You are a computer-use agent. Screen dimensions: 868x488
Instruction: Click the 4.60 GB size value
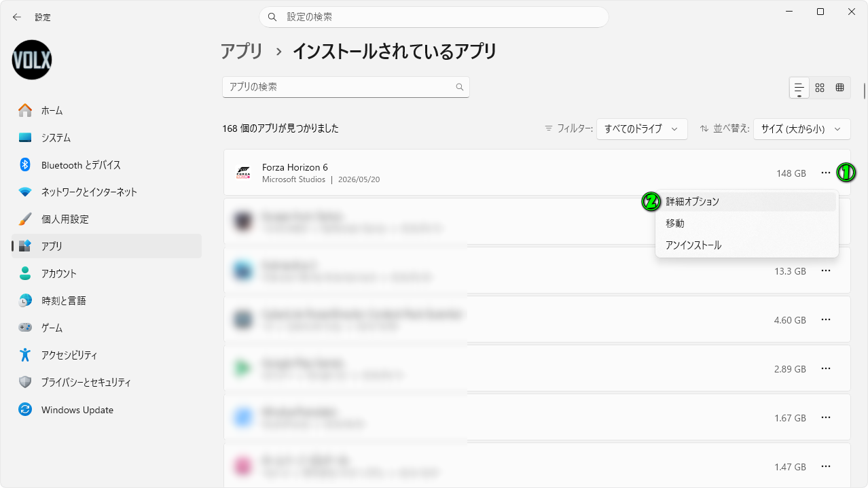pyautogui.click(x=790, y=320)
